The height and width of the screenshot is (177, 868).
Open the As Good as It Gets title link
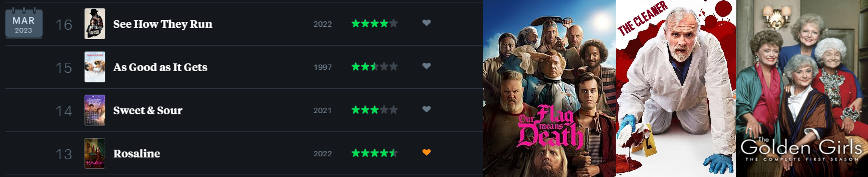tap(160, 67)
